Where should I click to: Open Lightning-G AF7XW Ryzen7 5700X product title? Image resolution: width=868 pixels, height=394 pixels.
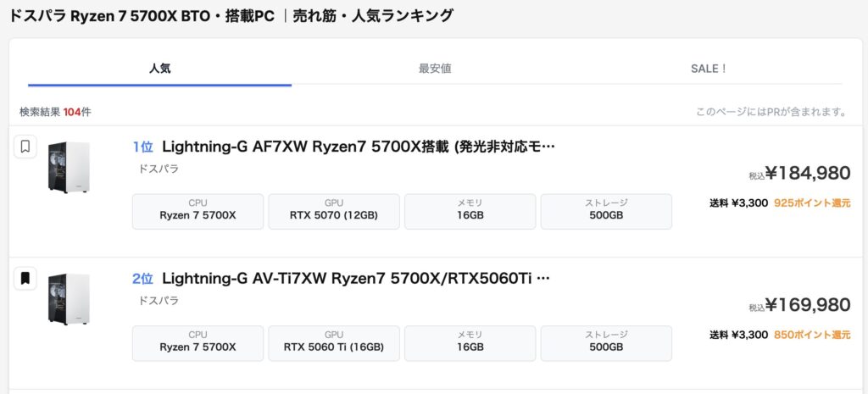point(358,147)
